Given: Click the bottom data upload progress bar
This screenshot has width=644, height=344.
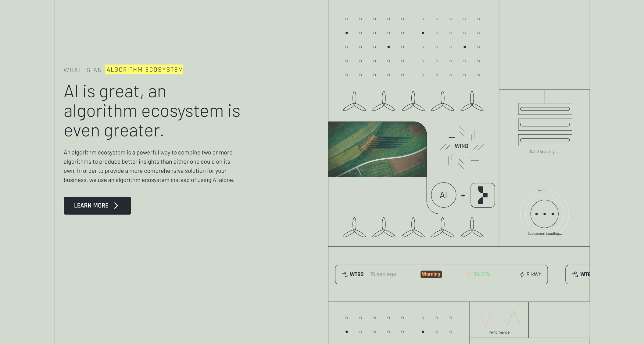Looking at the screenshot, I should [545, 140].
